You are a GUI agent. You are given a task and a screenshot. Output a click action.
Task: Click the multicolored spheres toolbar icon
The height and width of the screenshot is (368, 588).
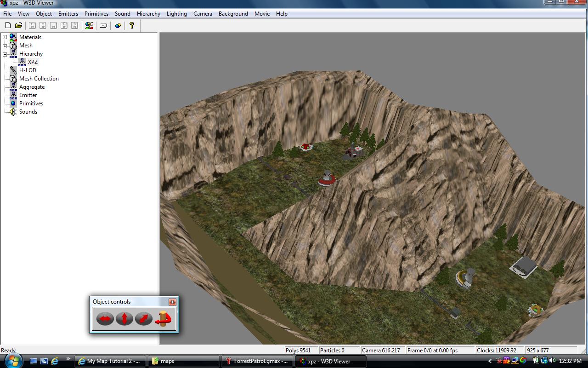coord(89,25)
